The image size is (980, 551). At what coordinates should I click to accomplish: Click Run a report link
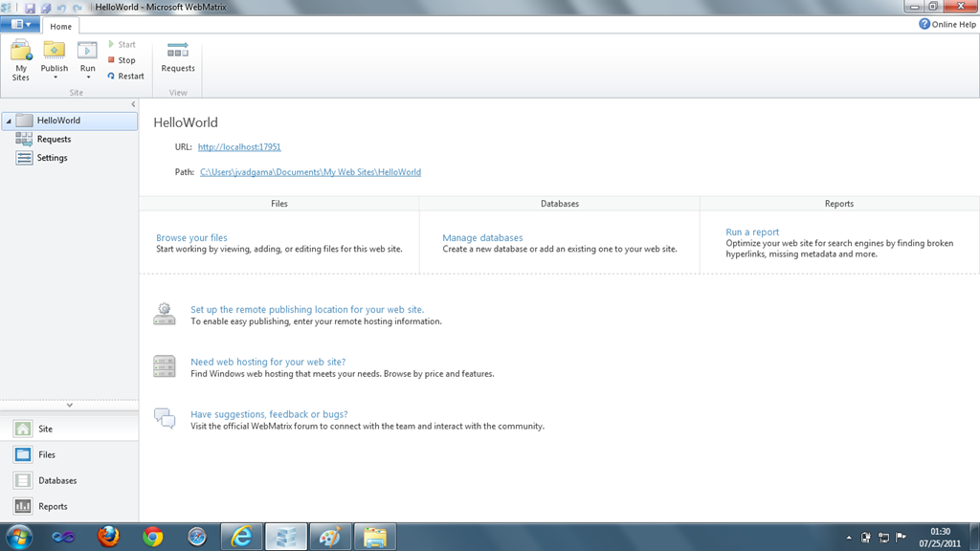(752, 231)
